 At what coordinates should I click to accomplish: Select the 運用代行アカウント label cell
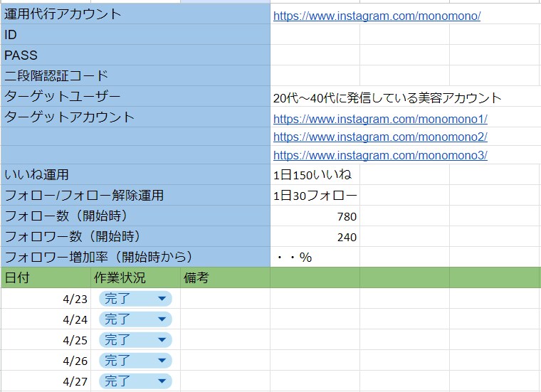coord(135,14)
